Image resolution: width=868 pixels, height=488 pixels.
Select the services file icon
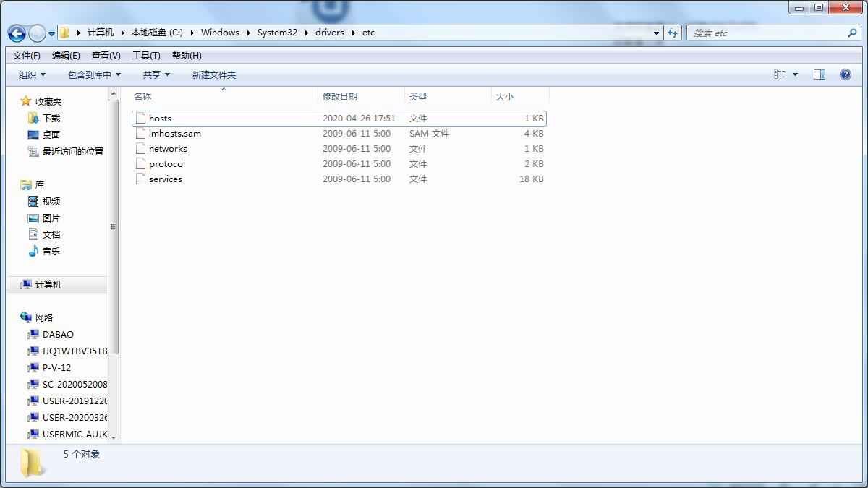point(140,179)
